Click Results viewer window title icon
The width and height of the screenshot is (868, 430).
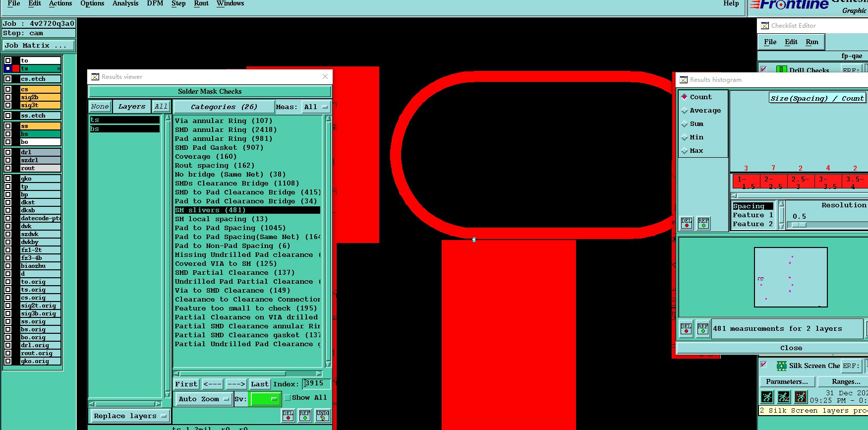[95, 77]
